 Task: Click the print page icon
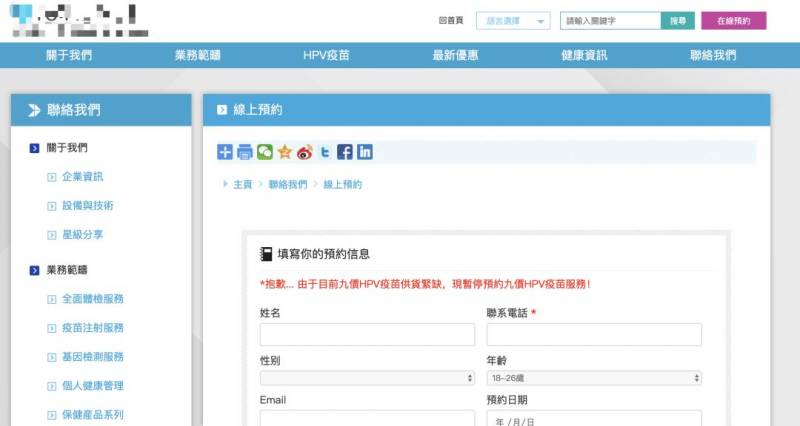click(245, 152)
